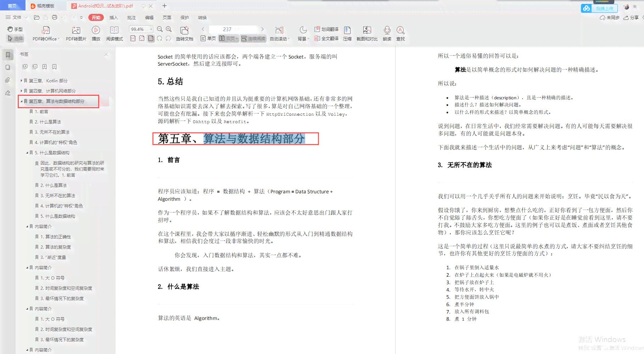Toggle double page (双页) layout
This screenshot has height=354, width=644.
pyautogui.click(x=228, y=38)
